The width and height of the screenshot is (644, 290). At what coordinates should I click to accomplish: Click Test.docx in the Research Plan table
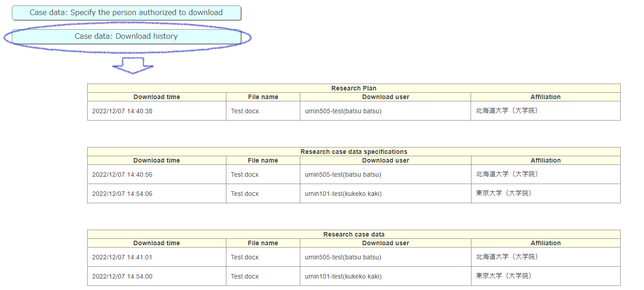(245, 111)
